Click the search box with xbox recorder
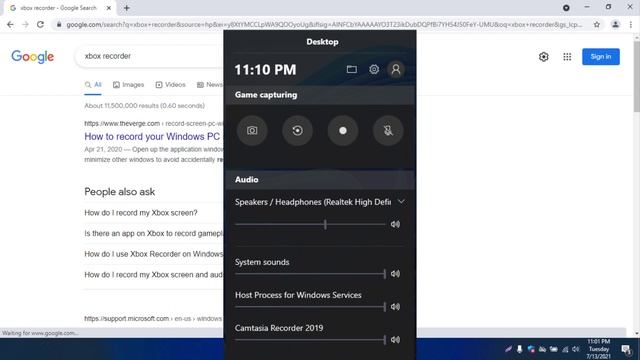The width and height of the screenshot is (640, 360). click(149, 56)
